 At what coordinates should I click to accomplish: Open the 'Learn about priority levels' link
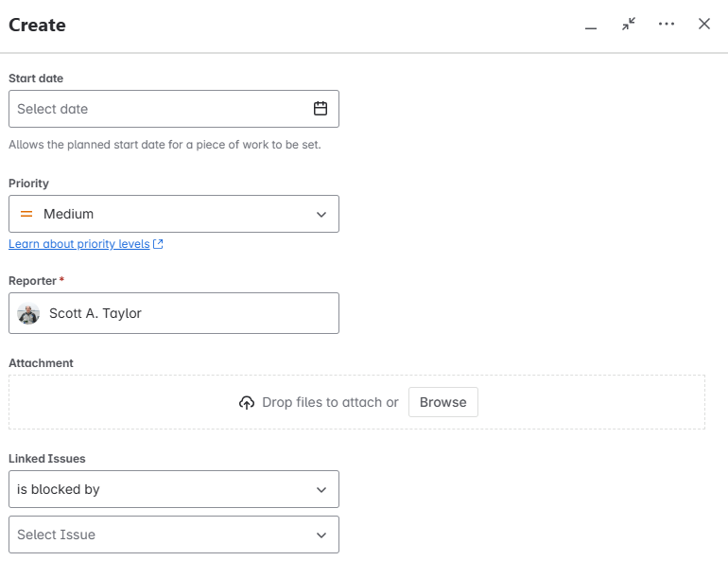point(79,244)
